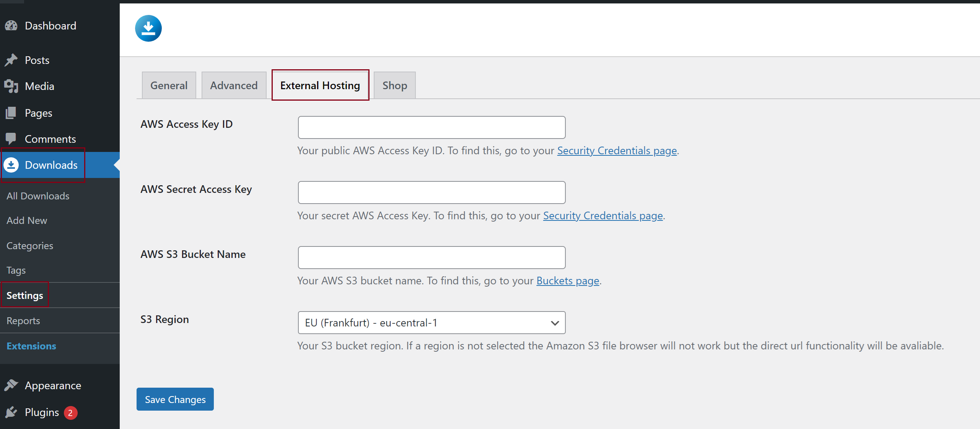Focus the AWS Access Key ID field

click(x=431, y=127)
